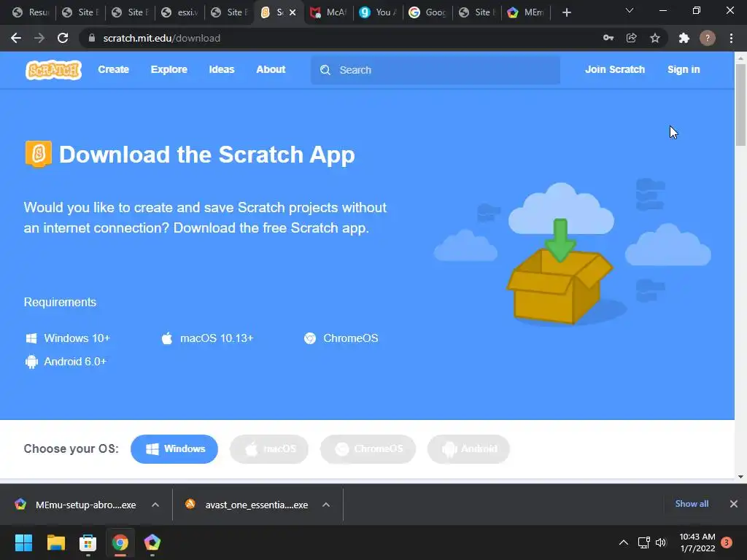Viewport: 747px width, 560px height.
Task: Show hidden system tray icons
Action: click(623, 542)
